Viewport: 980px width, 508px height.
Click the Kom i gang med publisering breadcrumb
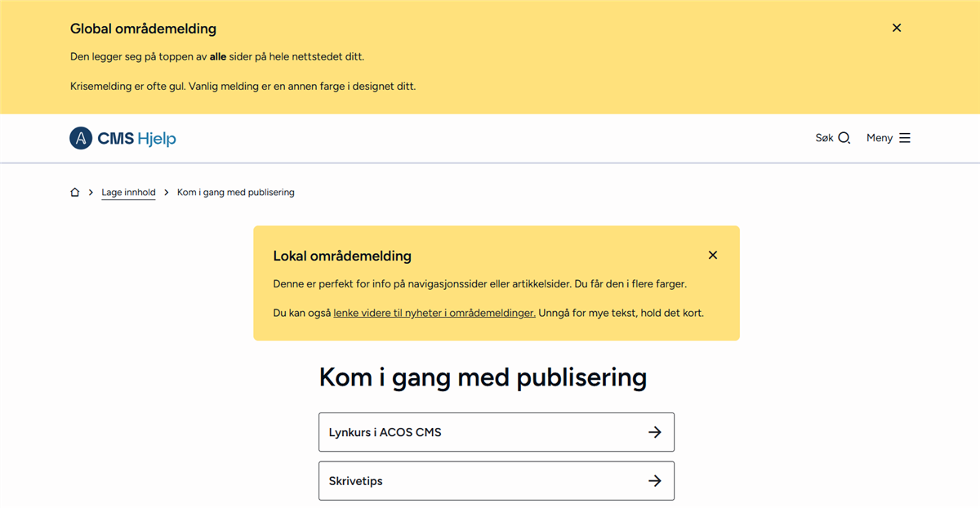[236, 193]
